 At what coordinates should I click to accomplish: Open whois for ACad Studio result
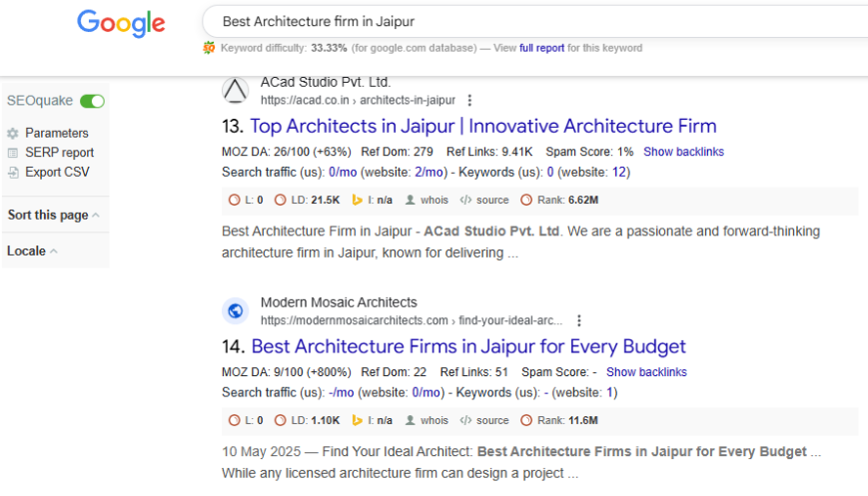428,201
